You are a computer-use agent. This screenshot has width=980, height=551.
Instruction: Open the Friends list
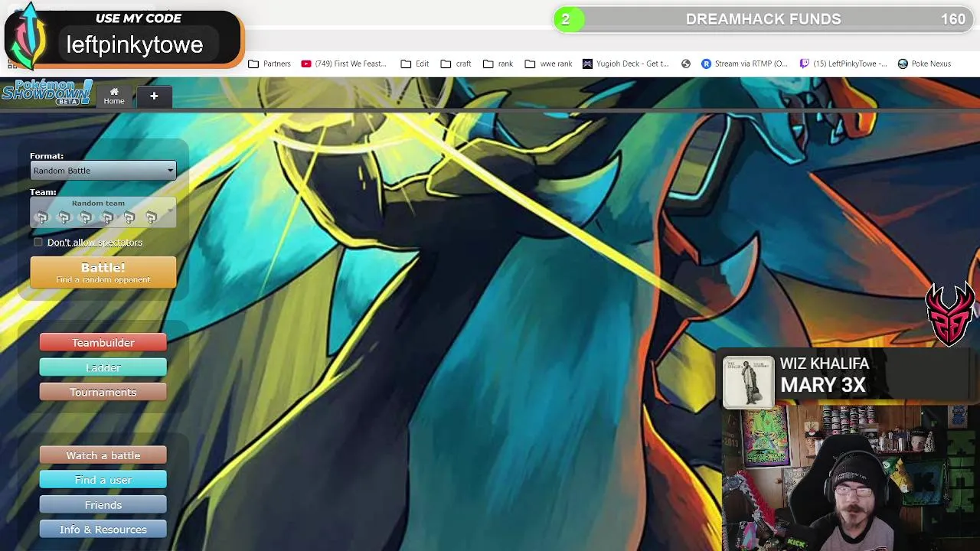point(103,505)
